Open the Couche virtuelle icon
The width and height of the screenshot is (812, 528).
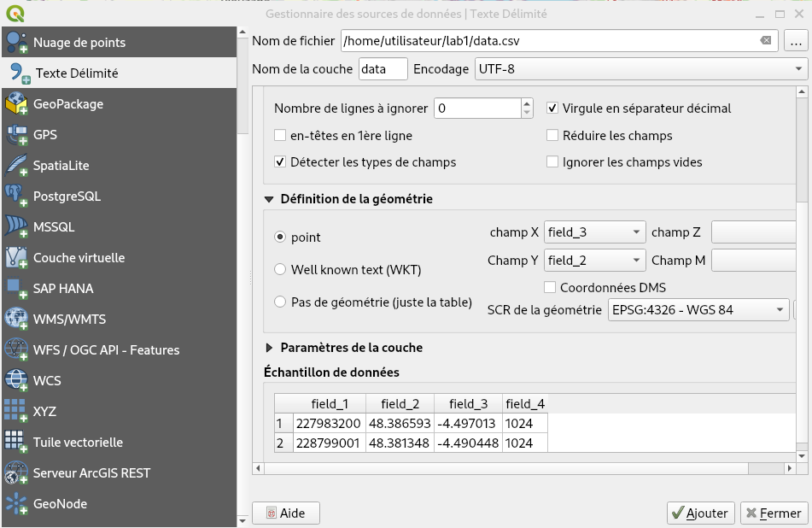click(x=16, y=258)
